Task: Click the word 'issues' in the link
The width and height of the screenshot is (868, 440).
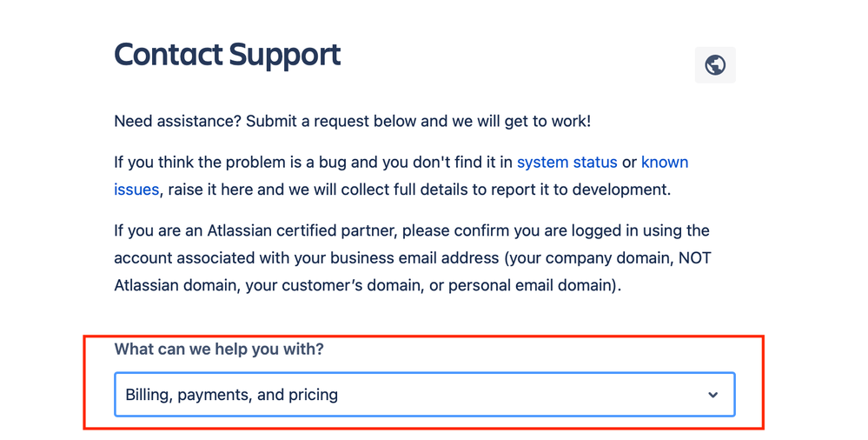Action: pos(136,190)
